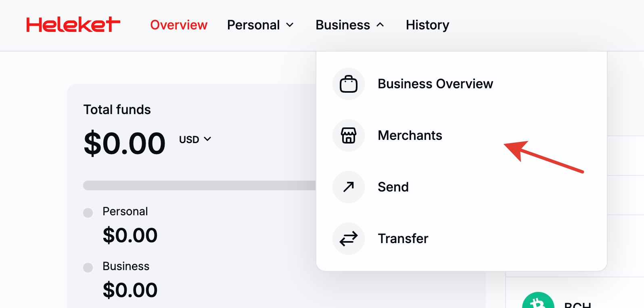Click the Transfer arrows icon
The height and width of the screenshot is (308, 644).
(349, 239)
